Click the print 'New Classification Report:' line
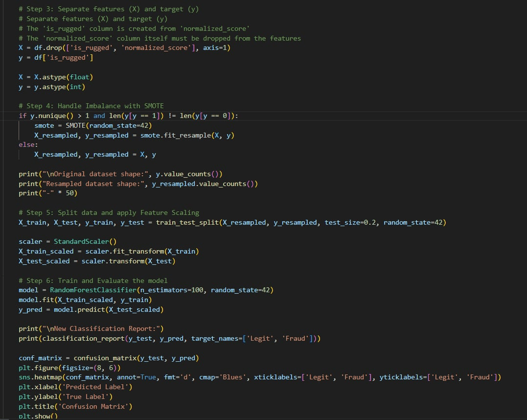Viewport: 527px width, 420px height. tap(91, 328)
